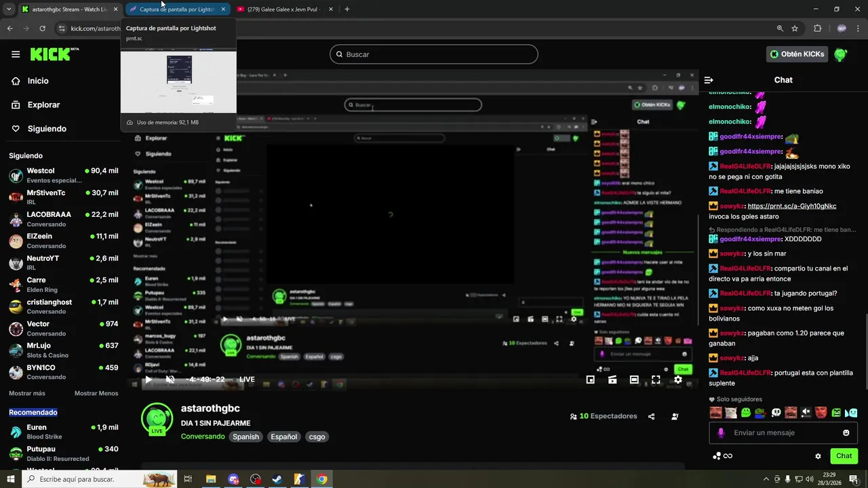This screenshot has height=488, width=868.
Task: Insert the blue fish emote
Action: tap(851, 412)
